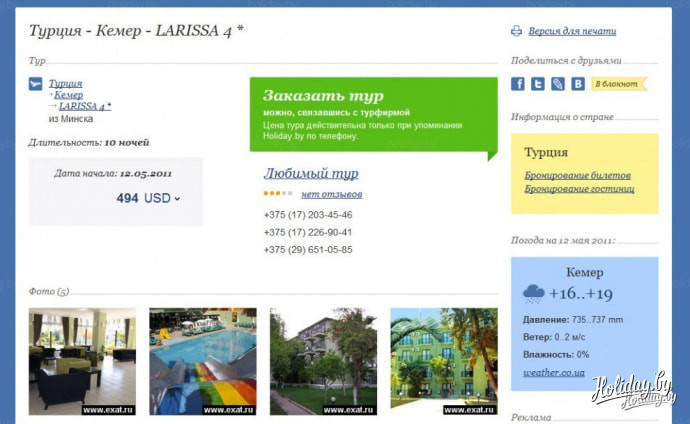Open the нет отзывов reviews link

pos(332,194)
